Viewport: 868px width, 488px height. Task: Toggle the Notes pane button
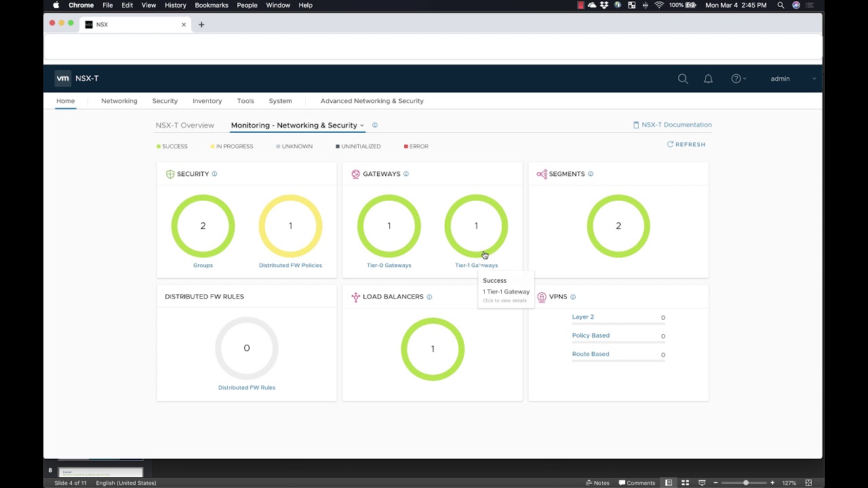tap(597, 483)
